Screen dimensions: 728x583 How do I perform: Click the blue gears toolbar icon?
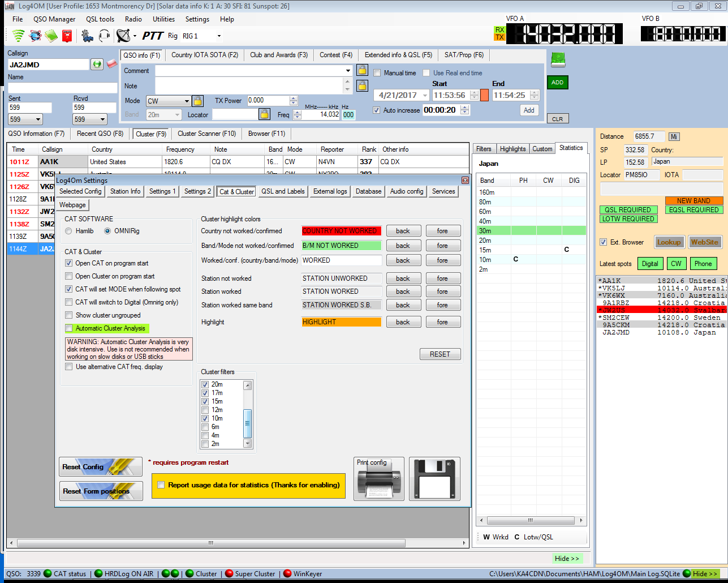click(x=87, y=36)
